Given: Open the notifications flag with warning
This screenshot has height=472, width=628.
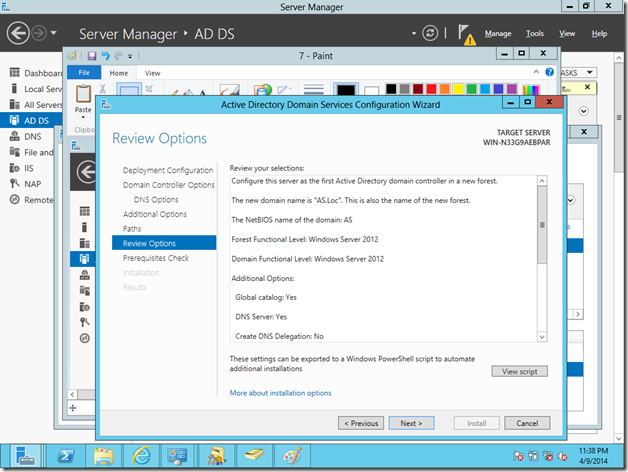Looking at the screenshot, I should pos(466,34).
